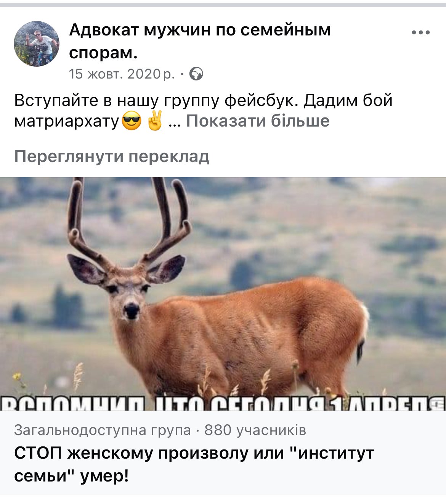Open group "СТОП женскому произволу" title
446x504 pixels.
coord(194,453)
